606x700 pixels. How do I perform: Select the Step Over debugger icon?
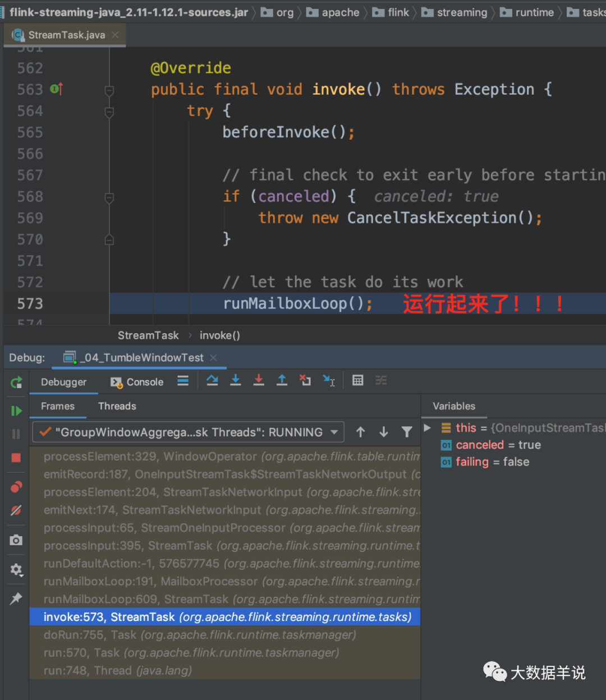coord(212,380)
